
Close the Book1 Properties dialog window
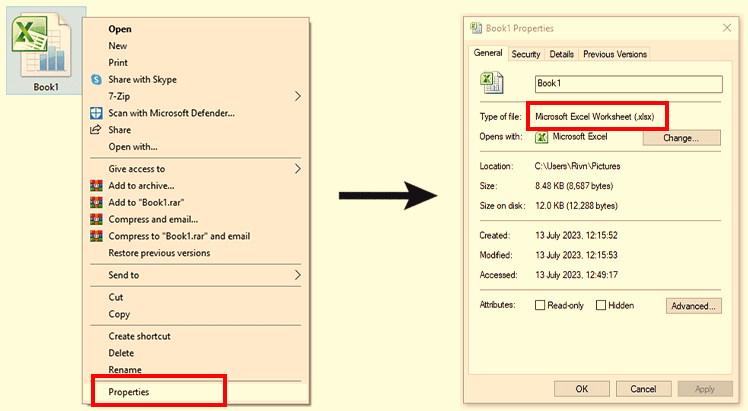[726, 28]
